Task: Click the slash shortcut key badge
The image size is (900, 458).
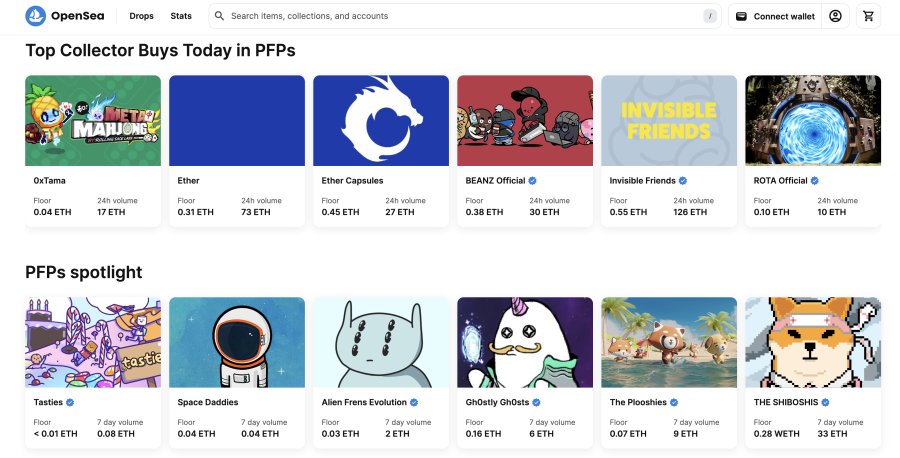Action: click(x=710, y=16)
